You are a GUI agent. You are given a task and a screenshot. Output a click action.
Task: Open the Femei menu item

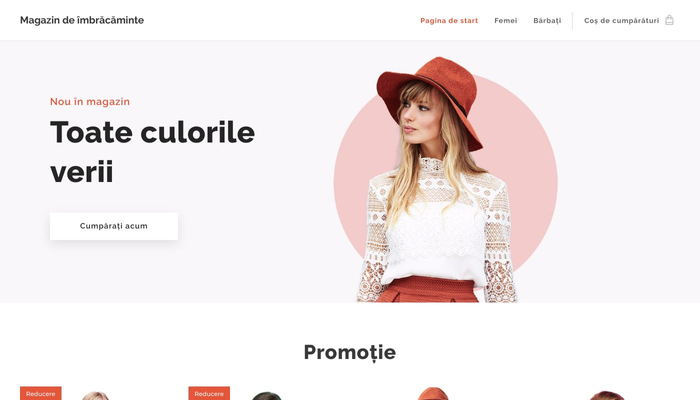[506, 21]
